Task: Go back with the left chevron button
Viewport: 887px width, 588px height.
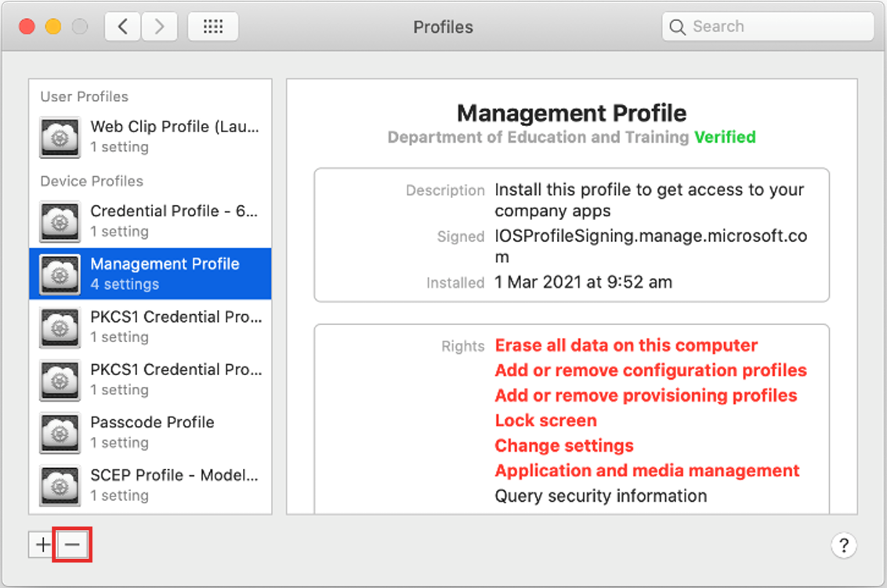Action: (122, 27)
